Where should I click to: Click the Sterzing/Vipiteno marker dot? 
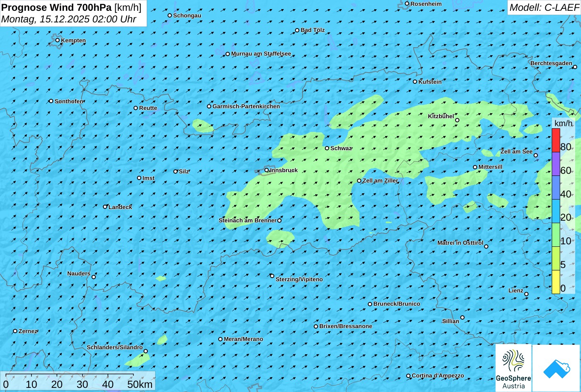coord(272,276)
